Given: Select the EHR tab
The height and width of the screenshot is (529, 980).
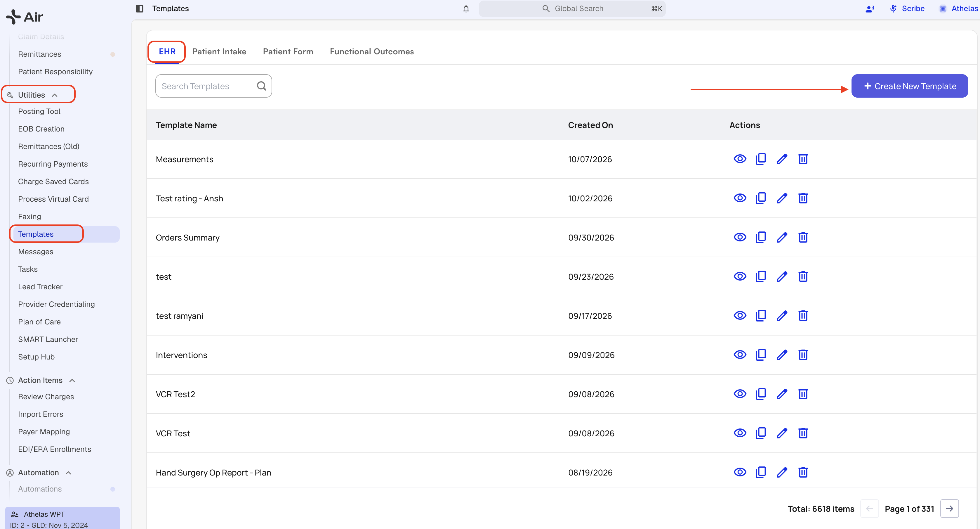Looking at the screenshot, I should tap(167, 51).
